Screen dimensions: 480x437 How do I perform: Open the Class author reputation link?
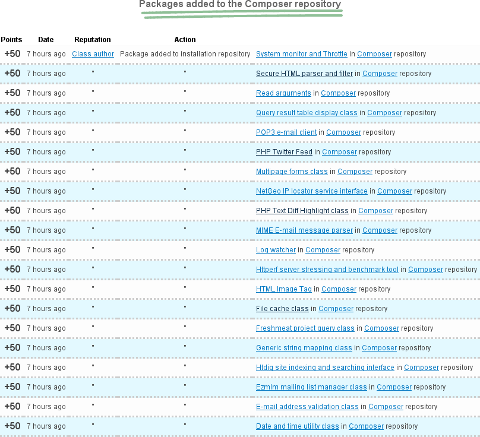93,54
